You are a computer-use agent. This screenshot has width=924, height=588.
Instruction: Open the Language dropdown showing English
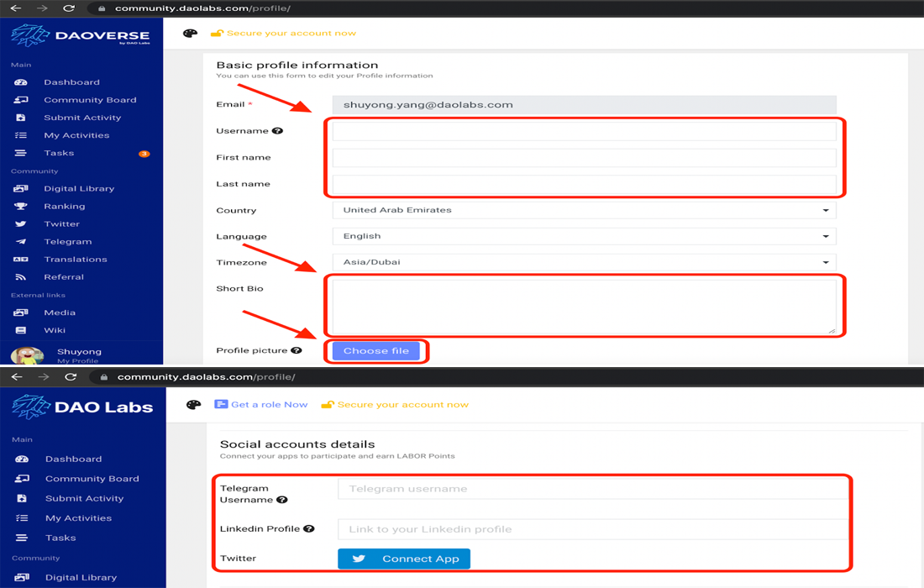click(x=584, y=236)
